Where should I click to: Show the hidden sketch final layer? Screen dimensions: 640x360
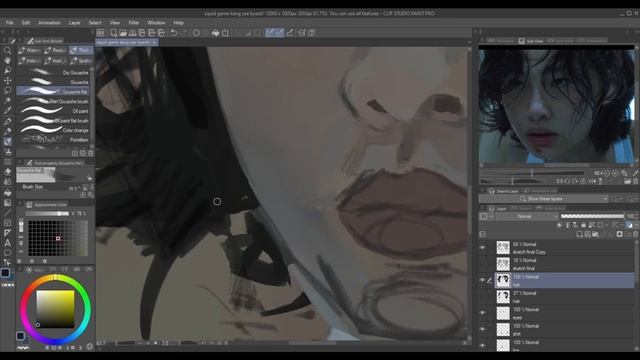click(482, 264)
